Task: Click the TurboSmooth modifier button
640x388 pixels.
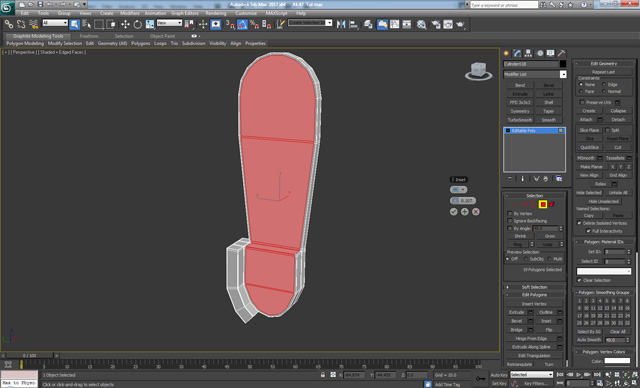Action: point(520,120)
